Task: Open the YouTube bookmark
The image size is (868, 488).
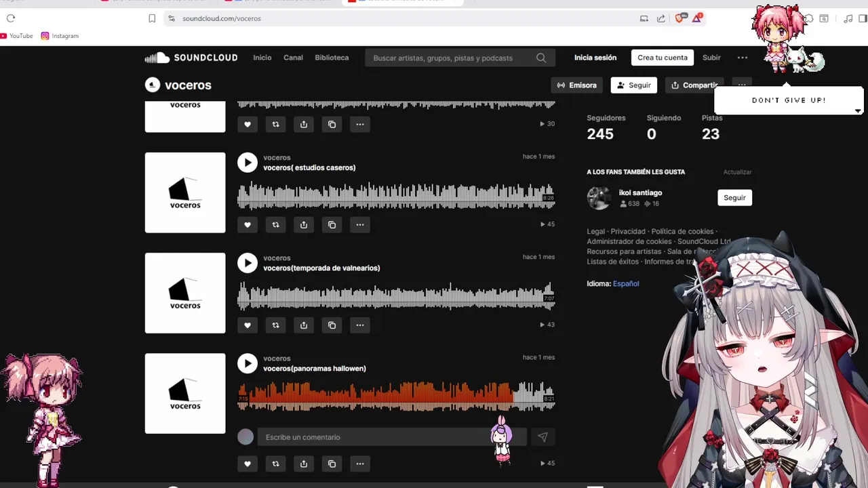Action: [x=16, y=36]
